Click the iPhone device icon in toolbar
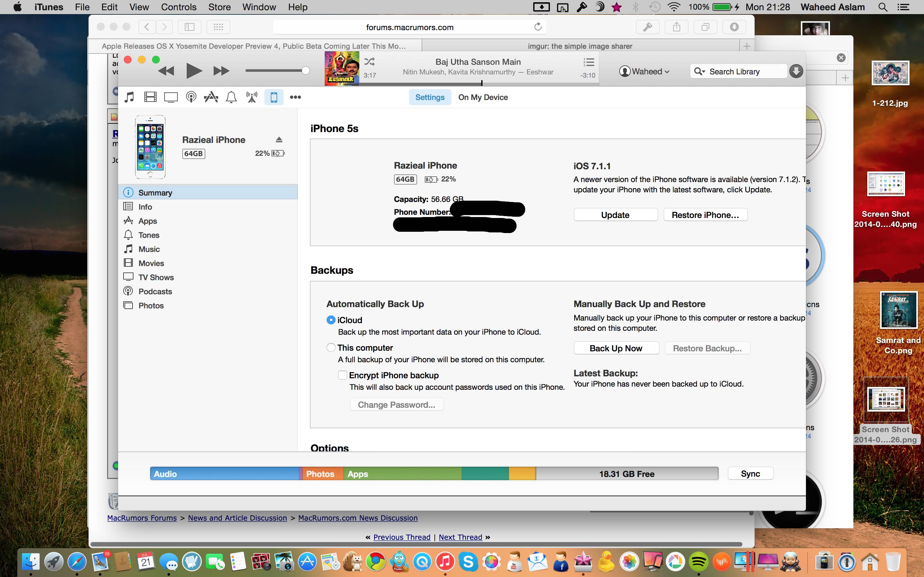Screen dimensions: 924x577 [274, 97]
